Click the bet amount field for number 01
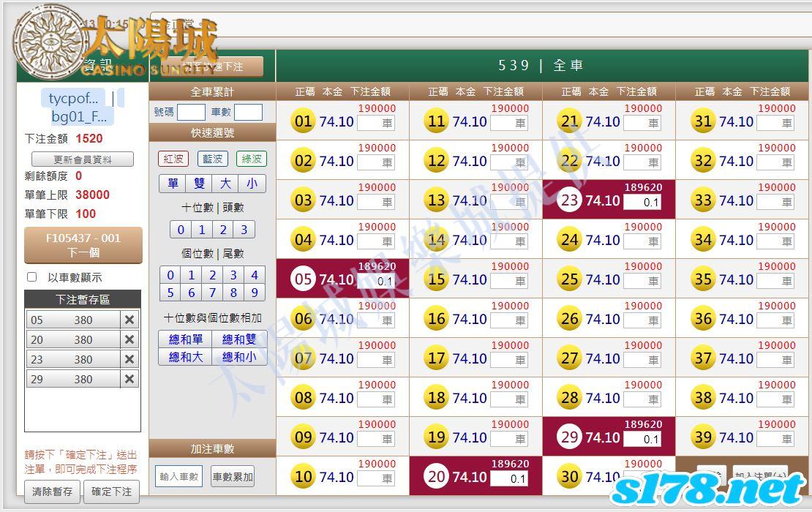The height and width of the screenshot is (512, 812). coord(376,123)
